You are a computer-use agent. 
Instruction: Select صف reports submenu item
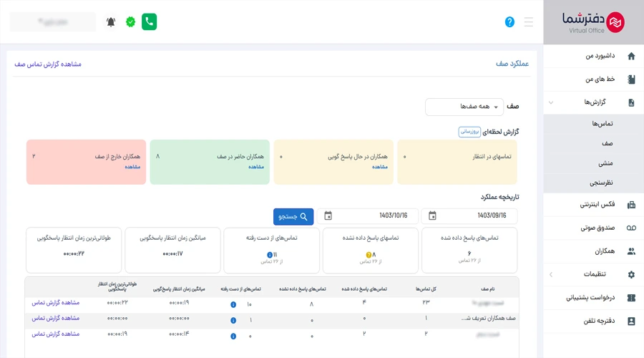click(607, 143)
